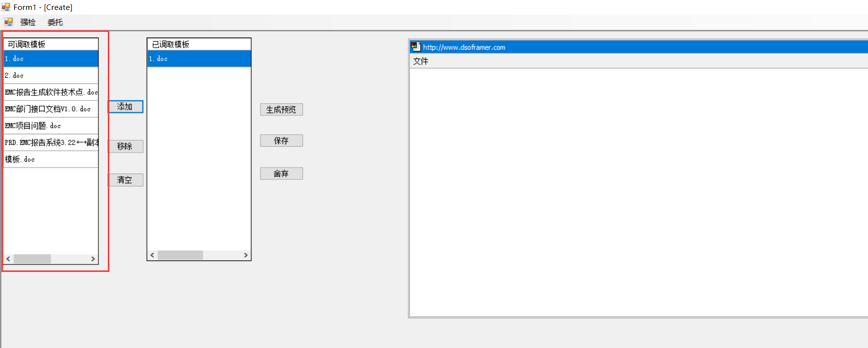Click the 生成预览 button
Screen dimensions: 868x348
coord(281,109)
